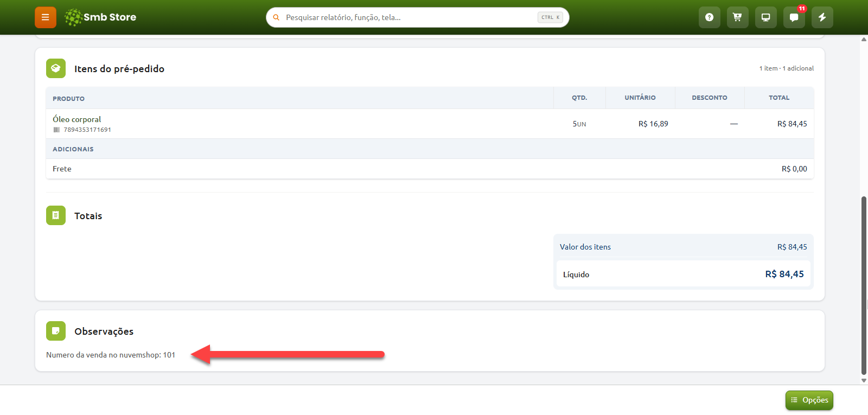Click the lightning bolt shortcuts icon
Viewport: 868px width, 415px height.
pos(822,17)
